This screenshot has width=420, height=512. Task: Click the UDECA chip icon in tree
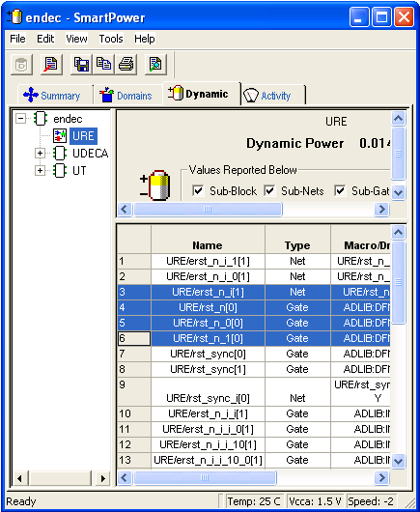point(60,154)
